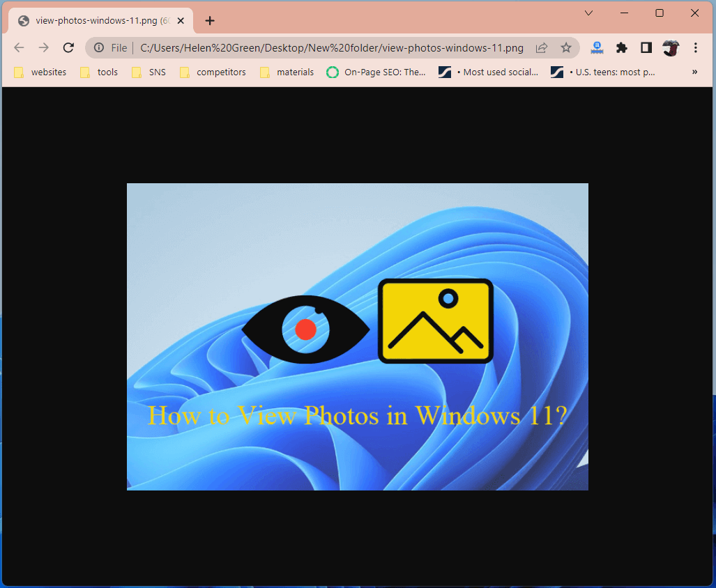Minimize the browser window
716x588 pixels.
coord(624,13)
